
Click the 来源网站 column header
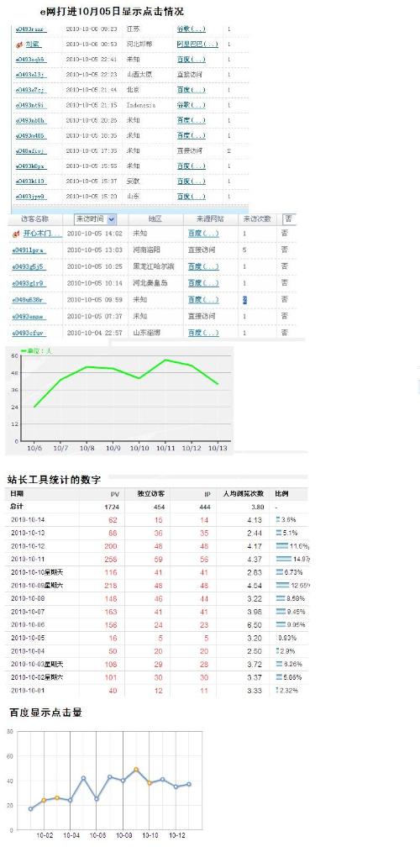tap(210, 219)
